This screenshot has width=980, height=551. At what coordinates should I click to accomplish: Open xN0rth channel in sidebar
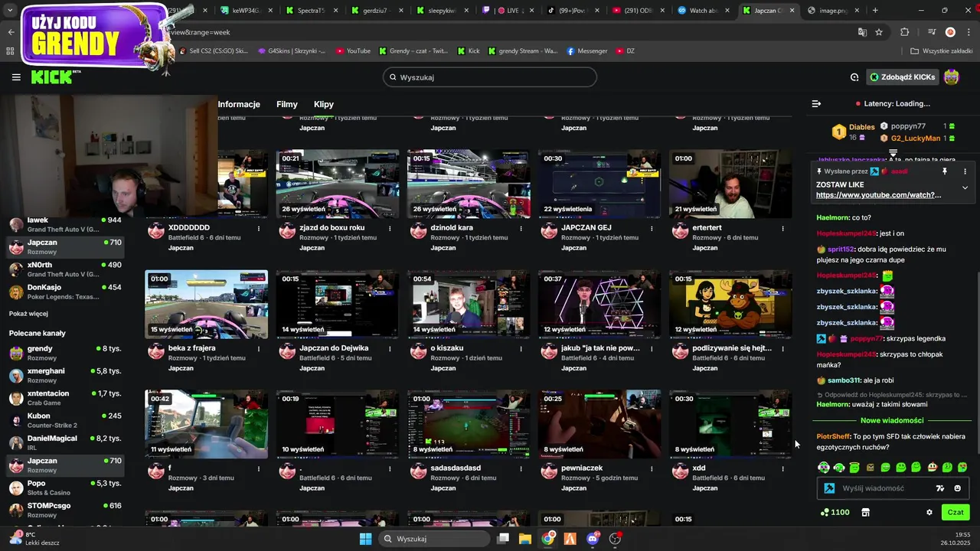pos(65,269)
